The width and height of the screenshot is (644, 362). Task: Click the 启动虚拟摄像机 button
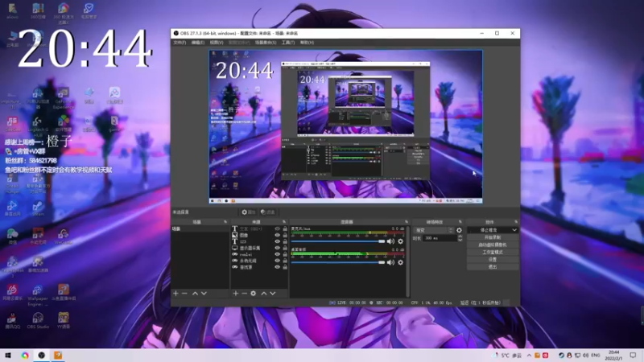[x=493, y=245]
